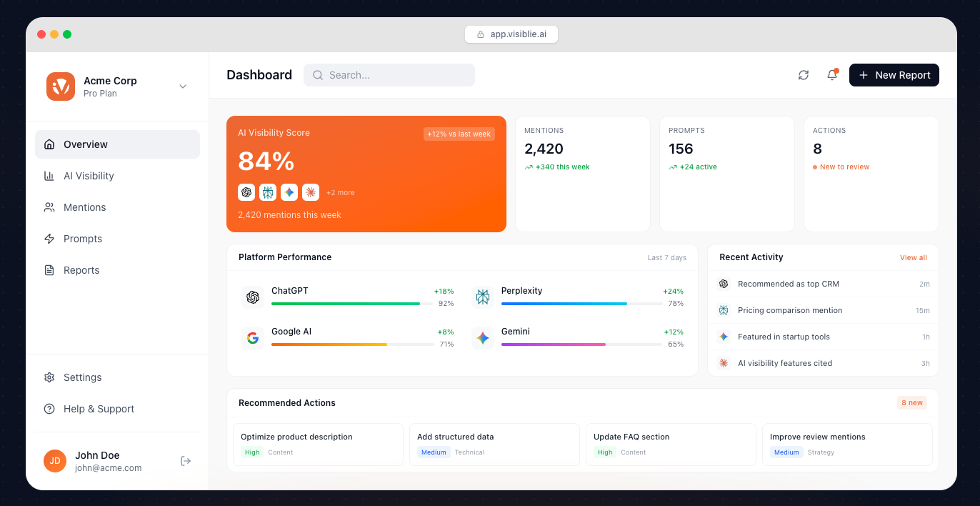Click the New Report button
The width and height of the screenshot is (980, 506).
[894, 75]
